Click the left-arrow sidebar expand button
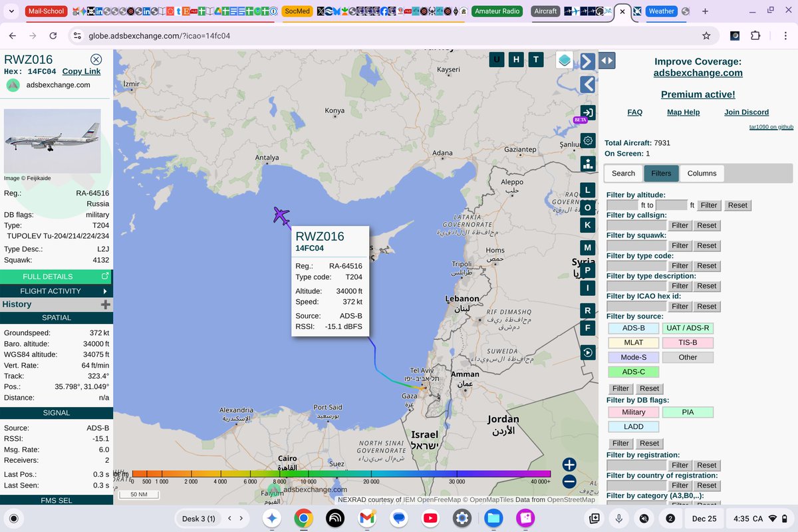Image resolution: width=798 pixels, height=532 pixels. click(587, 84)
